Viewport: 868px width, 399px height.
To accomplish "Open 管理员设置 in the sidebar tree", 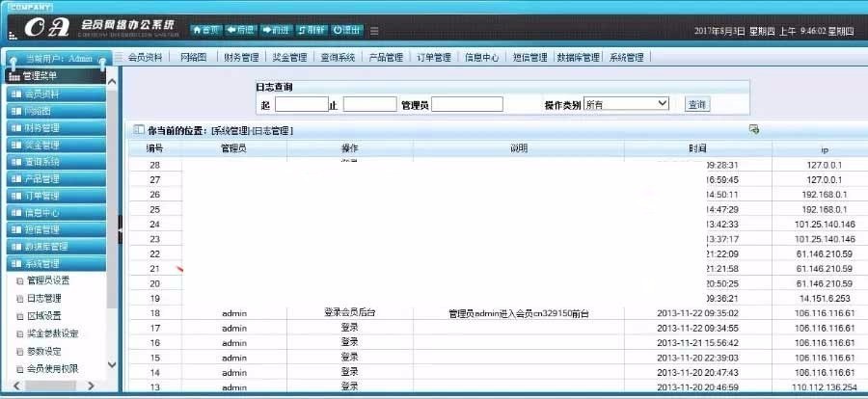I will (48, 280).
